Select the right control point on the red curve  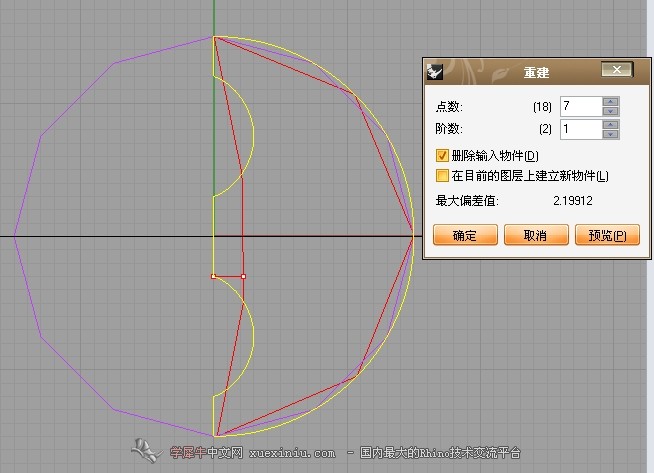[x=244, y=276]
